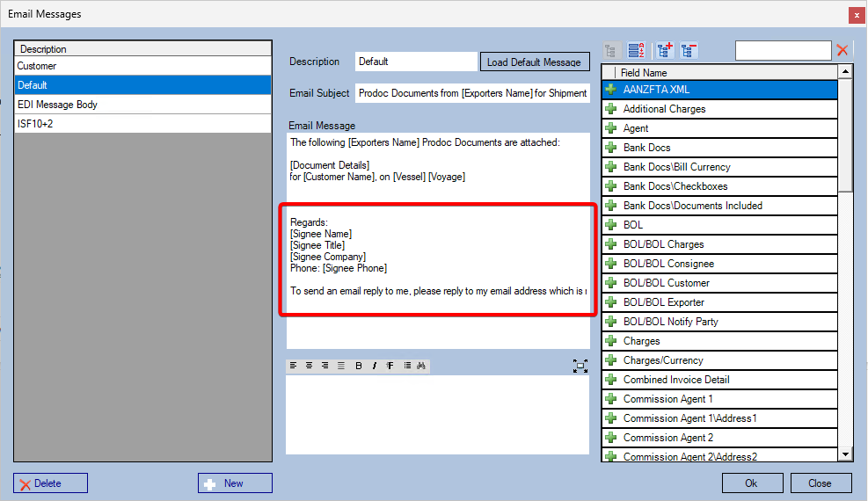868x501 pixels.
Task: Click [Document Details] in the message
Action: click(330, 165)
